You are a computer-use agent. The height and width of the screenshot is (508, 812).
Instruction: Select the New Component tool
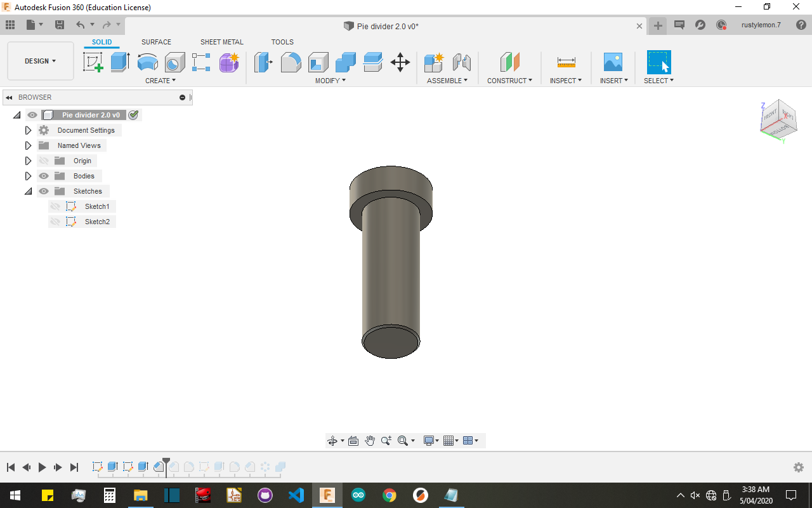click(x=434, y=62)
